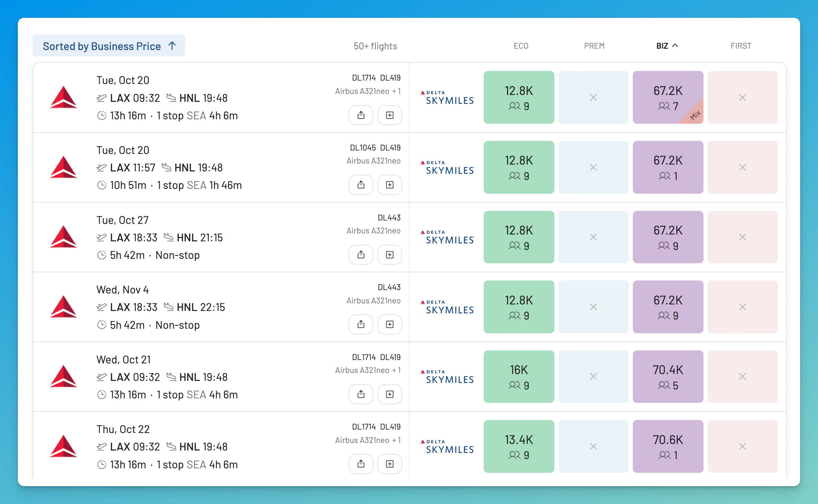Click 'DL443' flight number on Oct 27 row

[x=389, y=218]
